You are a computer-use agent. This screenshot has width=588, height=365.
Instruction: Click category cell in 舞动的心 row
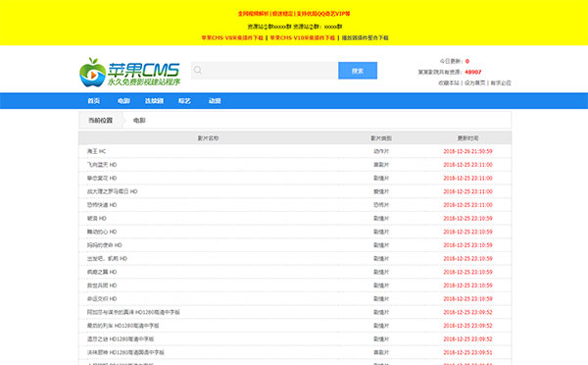click(381, 232)
